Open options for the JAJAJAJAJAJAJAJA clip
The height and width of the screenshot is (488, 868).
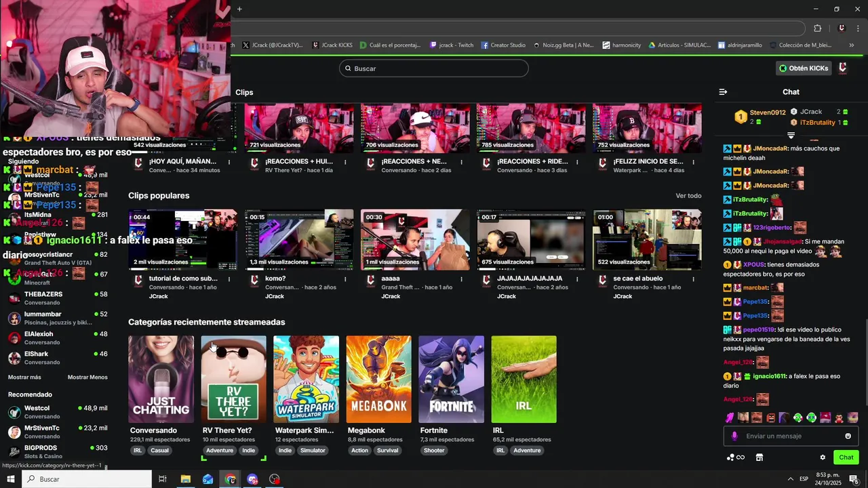point(577,279)
